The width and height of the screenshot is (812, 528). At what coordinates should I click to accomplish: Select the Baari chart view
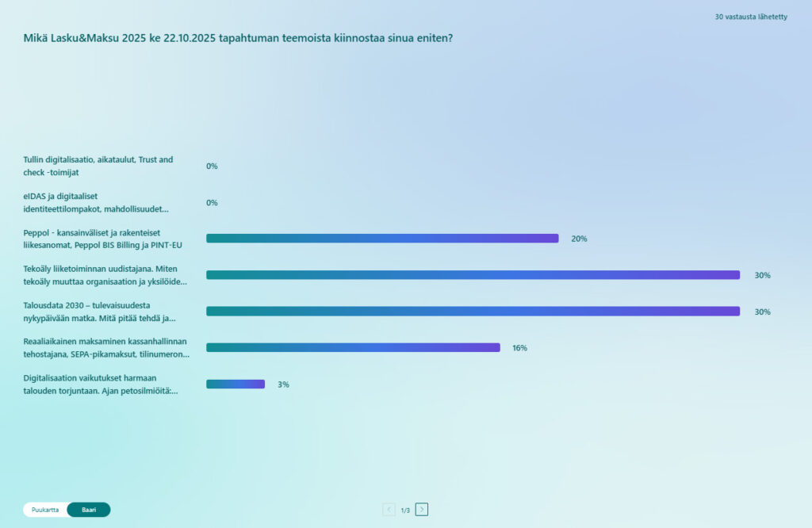[x=89, y=510]
